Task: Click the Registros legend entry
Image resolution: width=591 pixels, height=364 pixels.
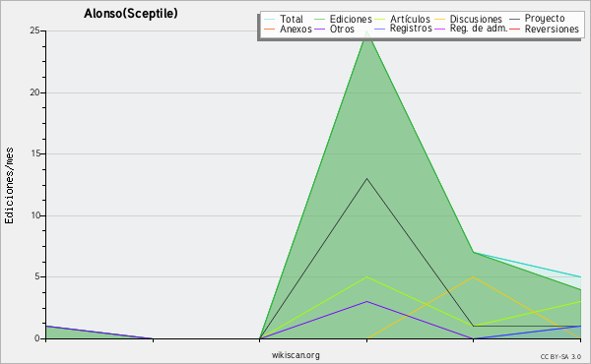Action: coord(411,29)
